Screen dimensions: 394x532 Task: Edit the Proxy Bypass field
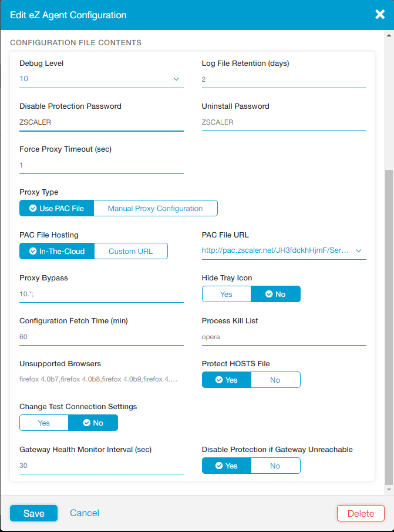tap(101, 294)
